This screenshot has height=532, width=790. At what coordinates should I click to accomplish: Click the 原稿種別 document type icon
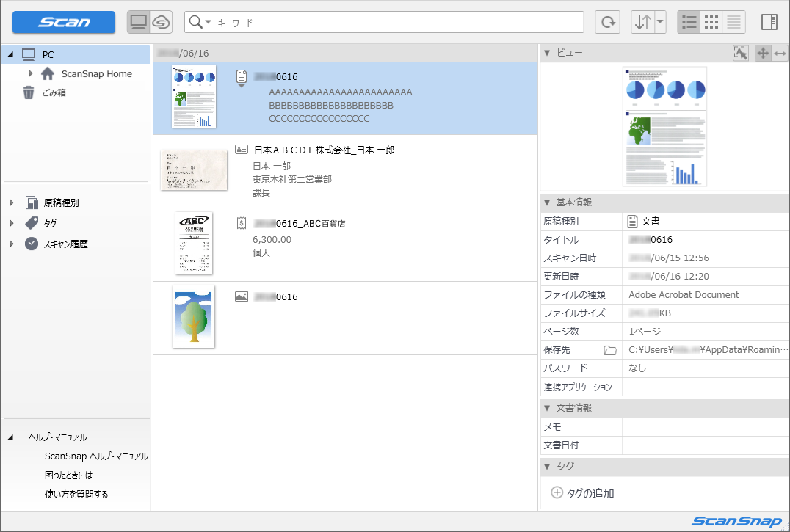(x=32, y=203)
